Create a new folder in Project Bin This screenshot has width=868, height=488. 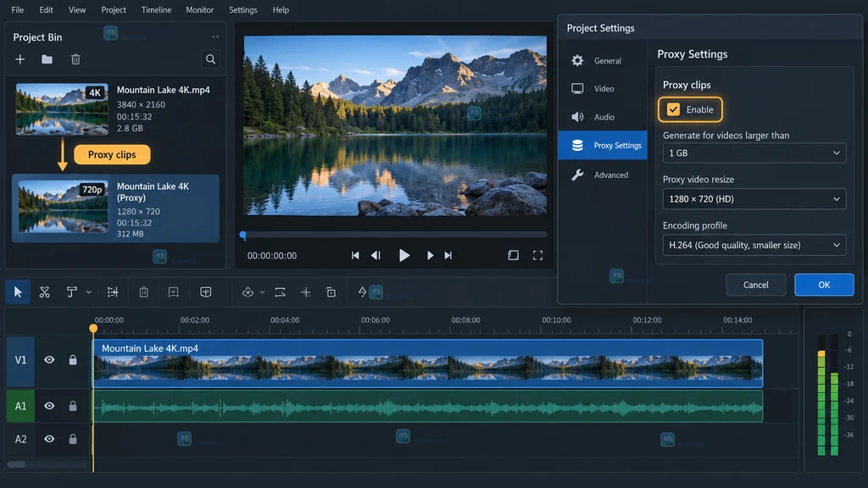[x=47, y=59]
